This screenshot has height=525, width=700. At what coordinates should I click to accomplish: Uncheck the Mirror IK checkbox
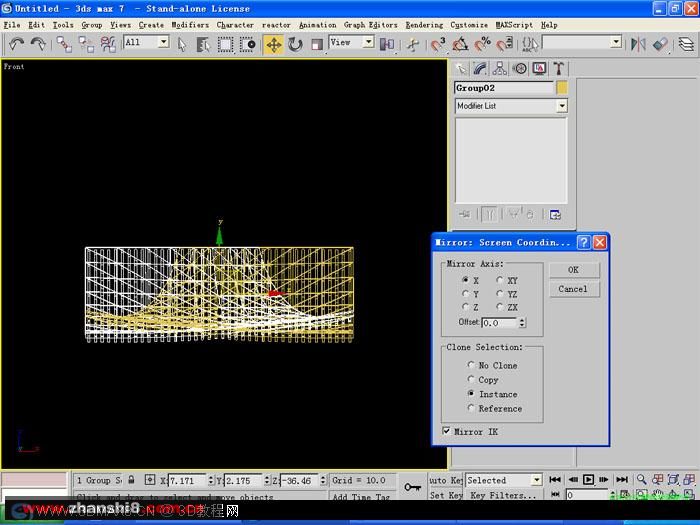click(x=446, y=431)
